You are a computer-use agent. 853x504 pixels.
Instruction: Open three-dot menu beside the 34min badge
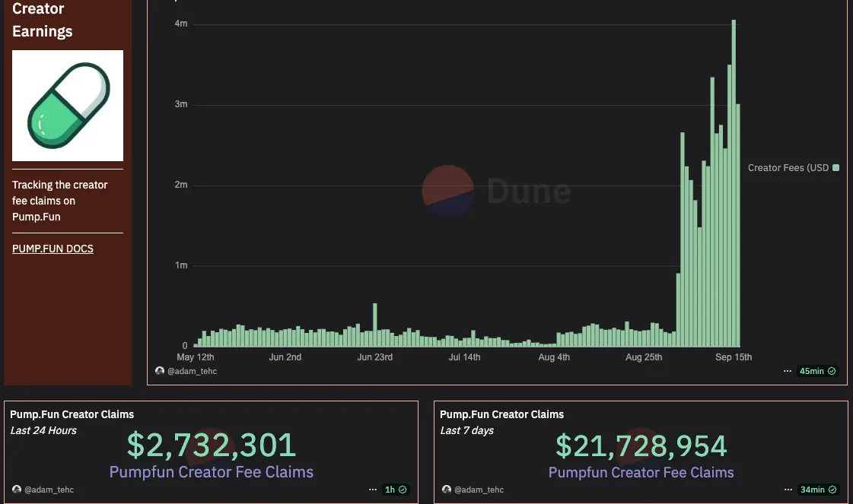pos(788,490)
